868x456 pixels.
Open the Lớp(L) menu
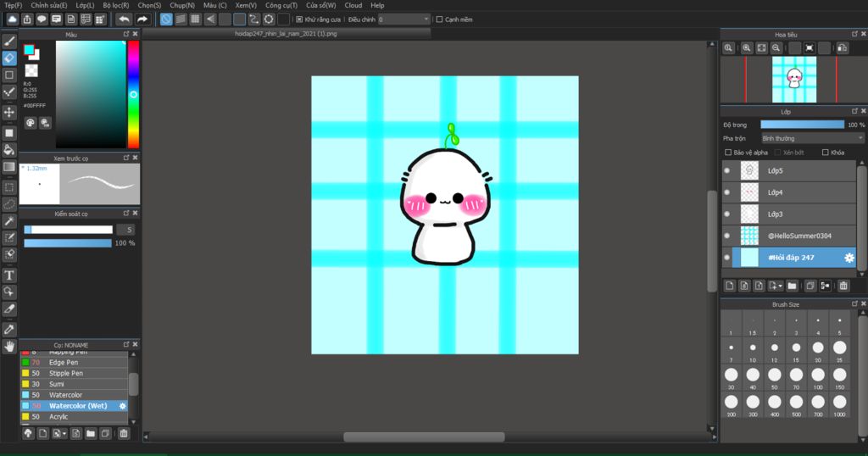[85, 5]
